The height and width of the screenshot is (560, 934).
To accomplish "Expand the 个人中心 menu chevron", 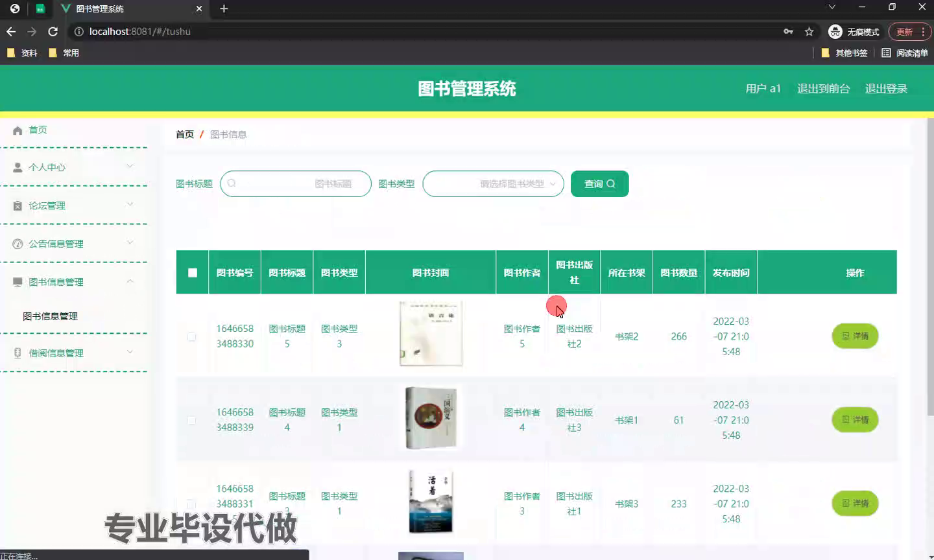I will tap(130, 167).
